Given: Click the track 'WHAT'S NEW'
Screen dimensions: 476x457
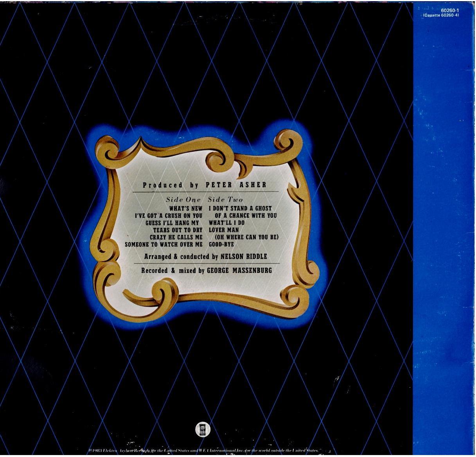Looking at the screenshot, I should tap(186, 209).
